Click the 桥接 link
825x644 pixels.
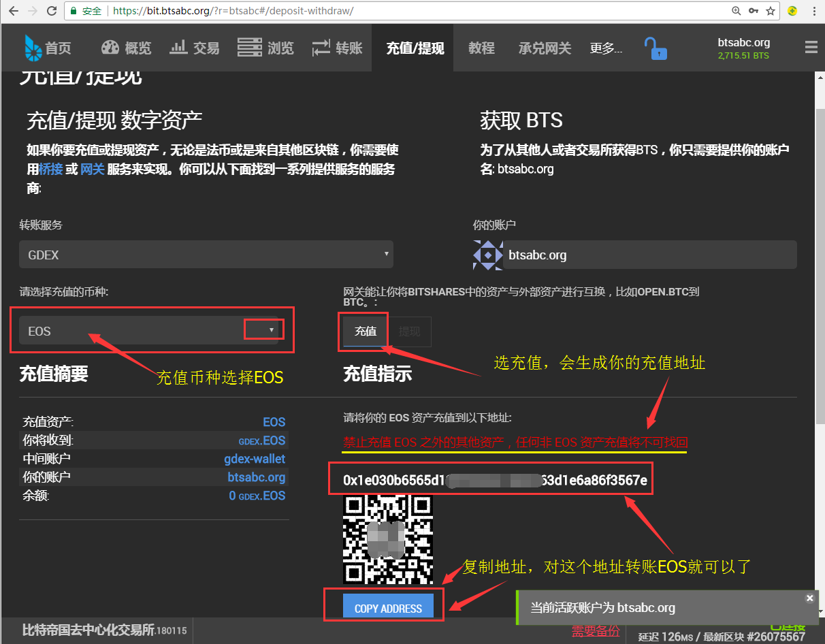click(x=51, y=169)
